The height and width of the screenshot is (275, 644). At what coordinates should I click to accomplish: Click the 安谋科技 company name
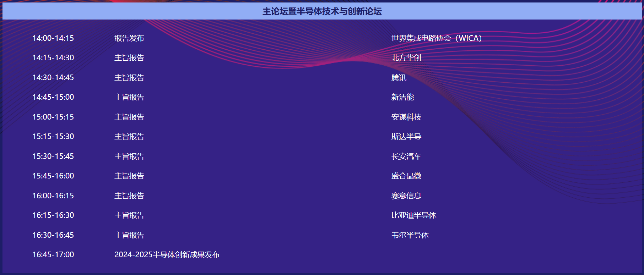pyautogui.click(x=406, y=117)
